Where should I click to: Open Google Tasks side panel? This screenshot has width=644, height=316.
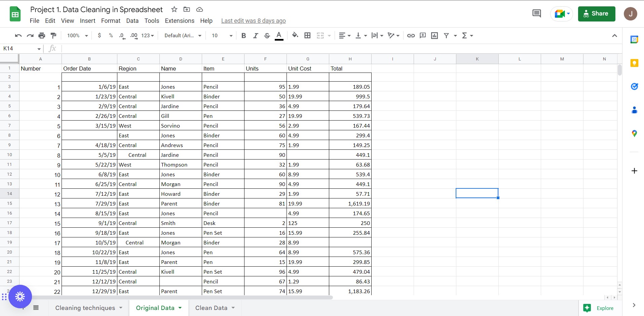pyautogui.click(x=634, y=87)
